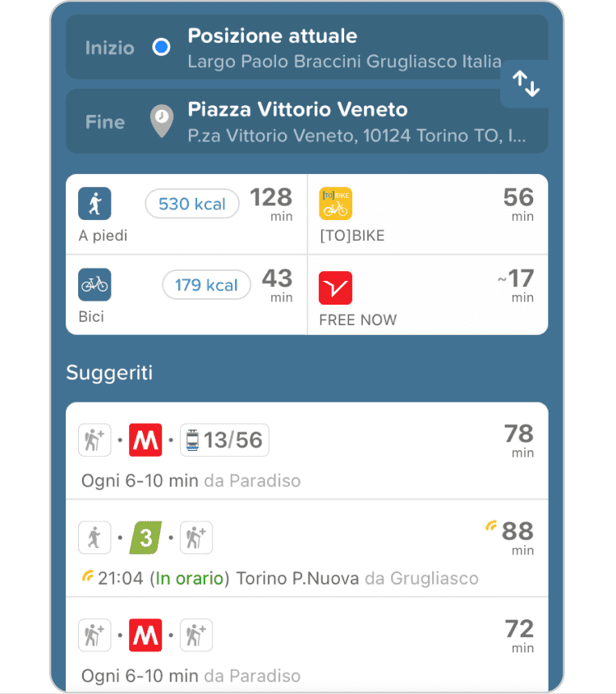
Task: Choose the Bici cycling icon
Action: click(94, 285)
